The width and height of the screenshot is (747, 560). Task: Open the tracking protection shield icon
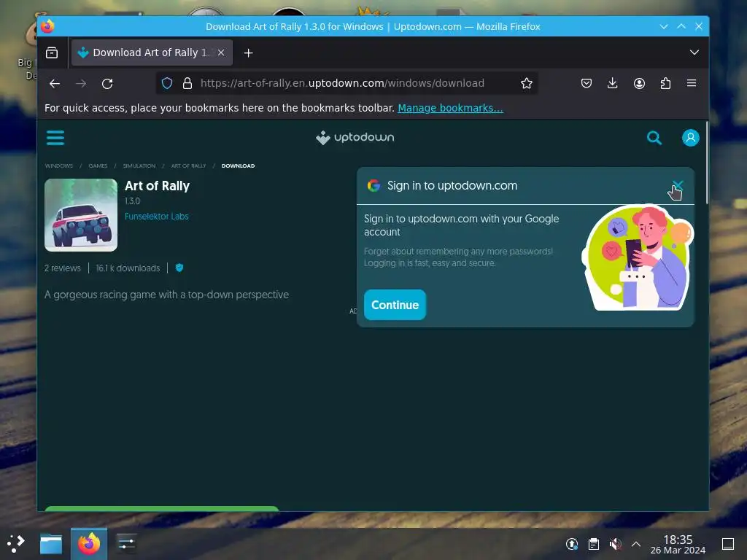167,83
